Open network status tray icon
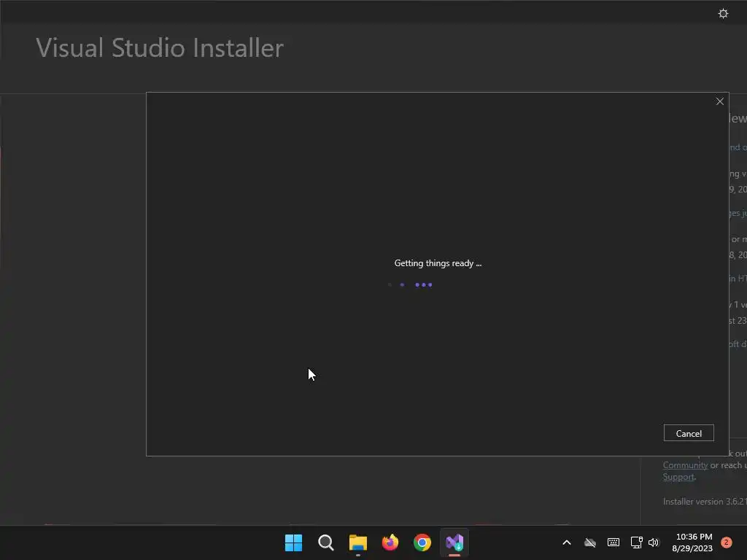Viewport: 747px width, 560px height. [636, 542]
